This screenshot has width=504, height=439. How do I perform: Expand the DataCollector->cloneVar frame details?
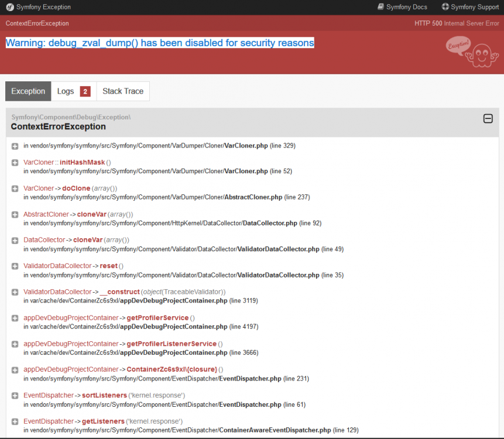pos(15,240)
